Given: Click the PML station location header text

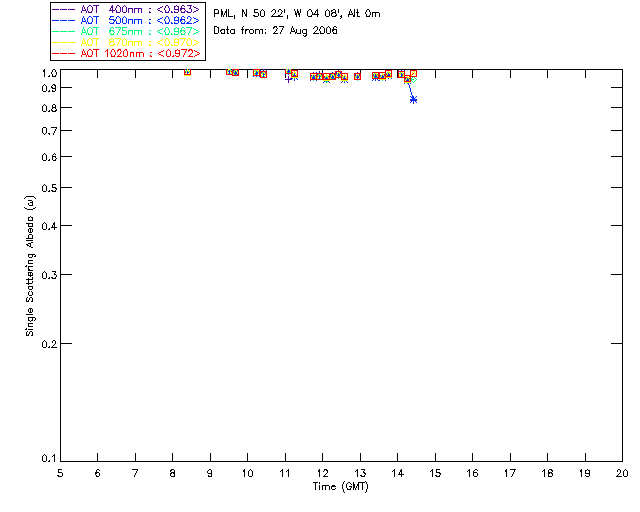Looking at the screenshot, I should pos(297,13).
